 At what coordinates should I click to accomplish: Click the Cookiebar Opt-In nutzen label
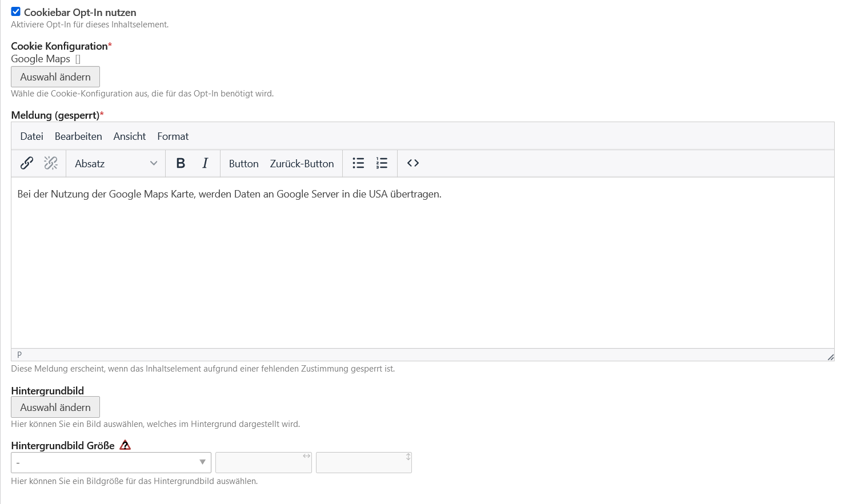coord(80,13)
